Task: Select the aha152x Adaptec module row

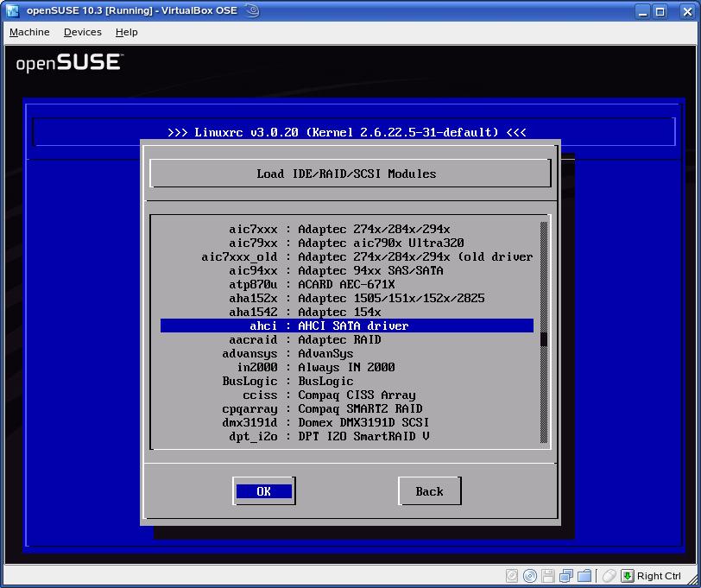Action: pyautogui.click(x=347, y=298)
